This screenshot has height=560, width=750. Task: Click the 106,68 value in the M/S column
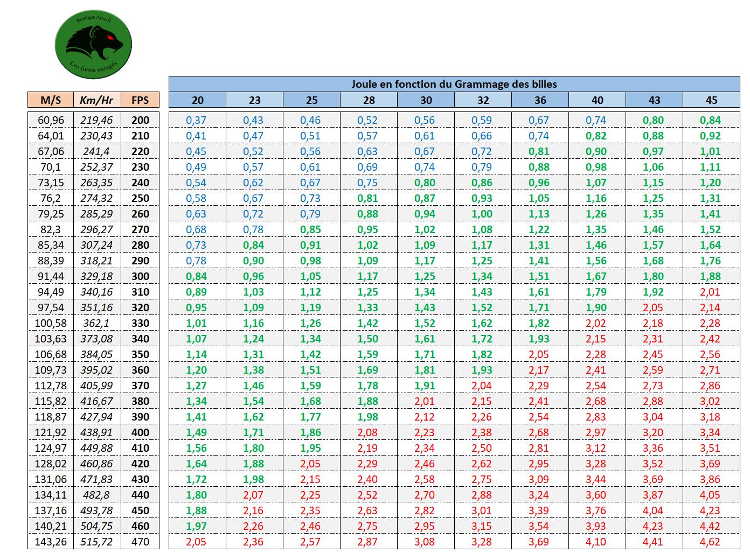pos(51,354)
